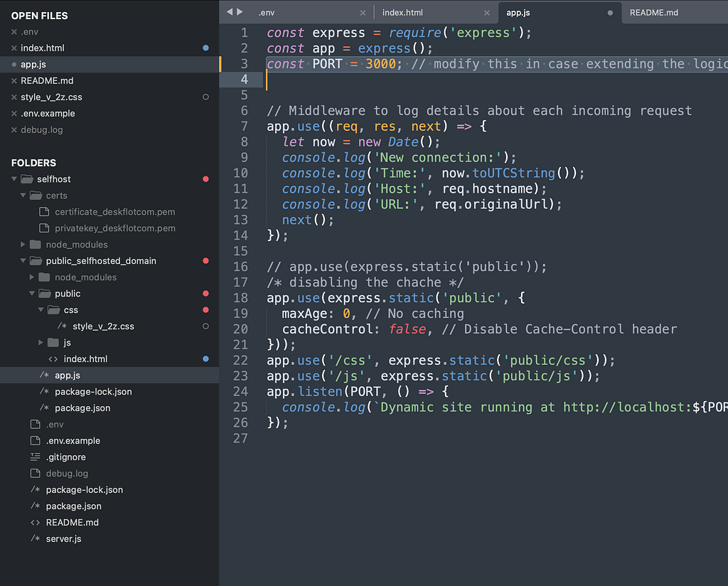Click the unsaved dot on app.js tab
Screen dimensions: 728x586
pyautogui.click(x=610, y=13)
